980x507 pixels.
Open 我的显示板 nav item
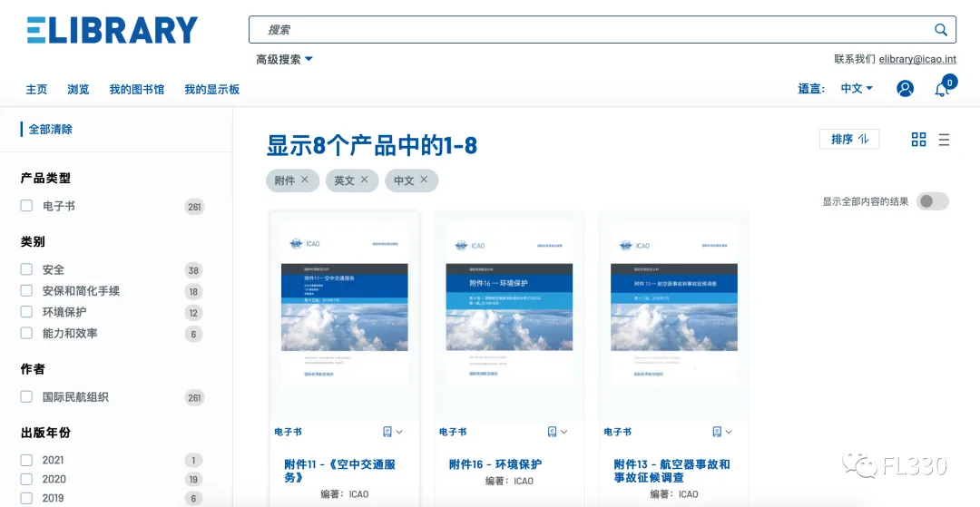tap(211, 89)
